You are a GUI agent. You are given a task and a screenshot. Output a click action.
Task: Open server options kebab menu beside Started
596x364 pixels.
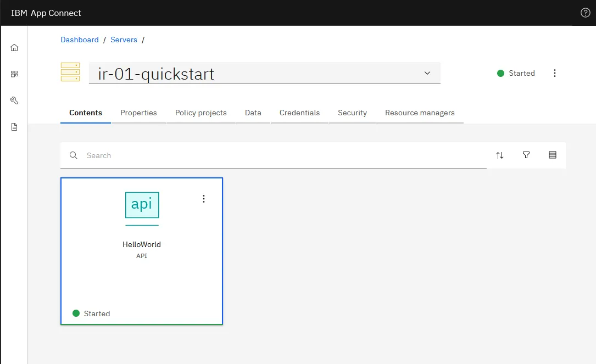tap(555, 73)
